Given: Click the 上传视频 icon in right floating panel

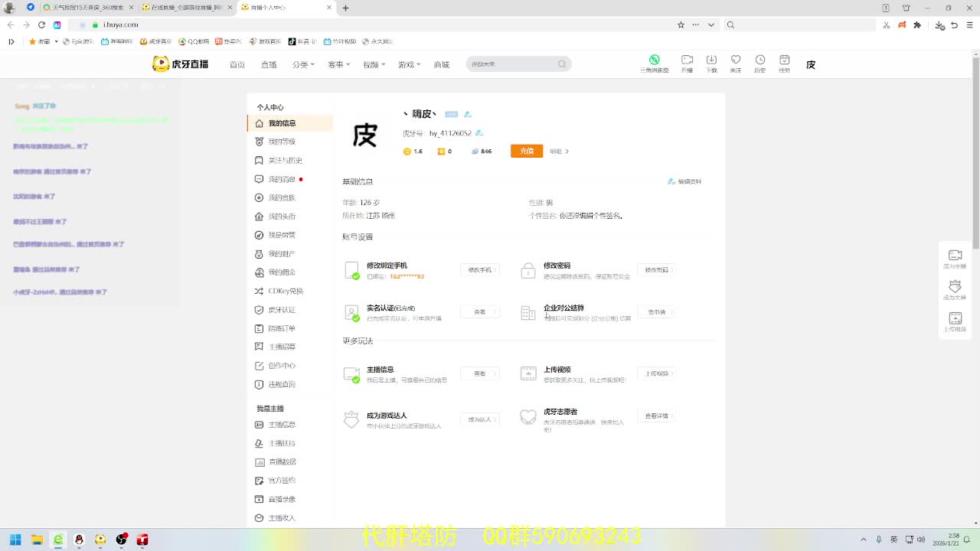Looking at the screenshot, I should coord(955,321).
